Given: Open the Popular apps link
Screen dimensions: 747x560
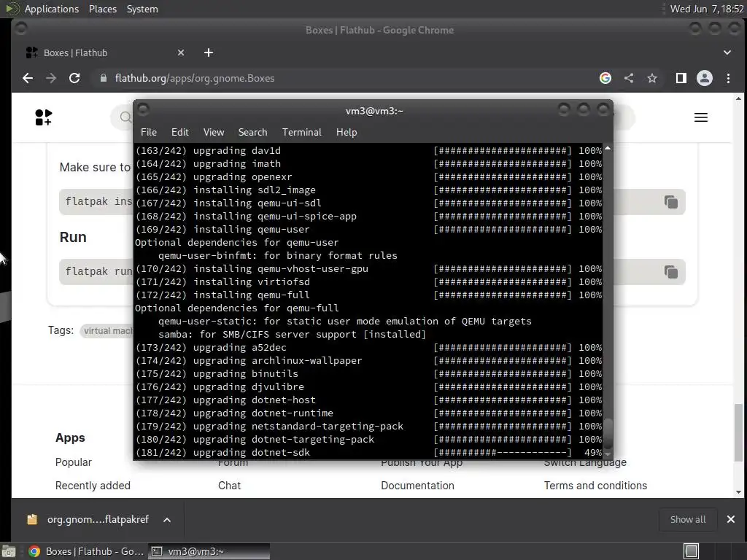Looking at the screenshot, I should 74,462.
